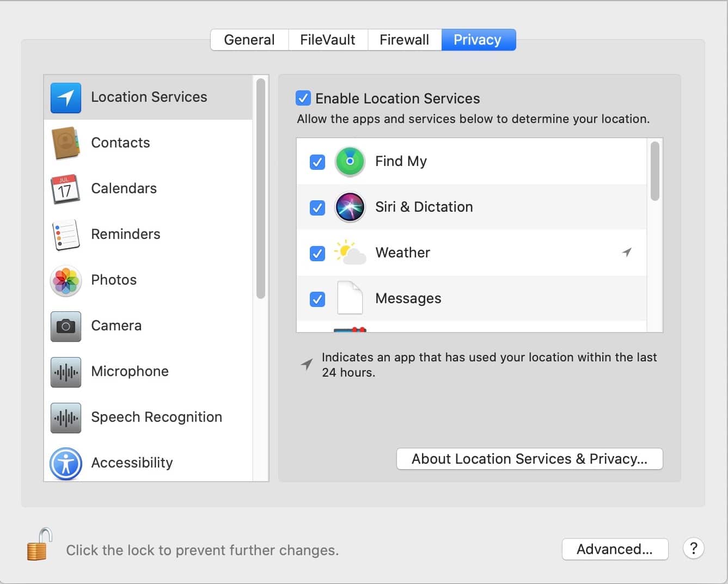
Task: Click the Find My radar icon
Action: pos(350,162)
